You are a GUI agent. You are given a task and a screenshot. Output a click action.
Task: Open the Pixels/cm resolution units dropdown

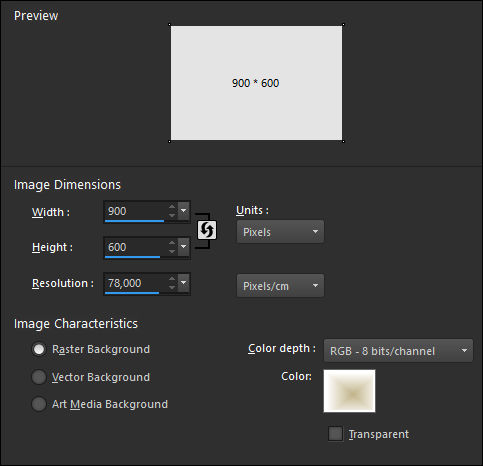coord(280,286)
